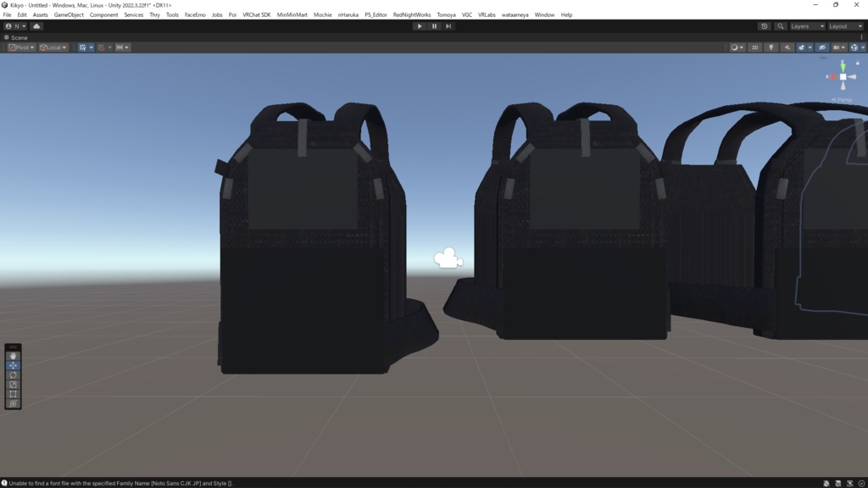The image size is (868, 488).
Task: Click the Unity logo in title bar
Action: pyautogui.click(x=4, y=5)
